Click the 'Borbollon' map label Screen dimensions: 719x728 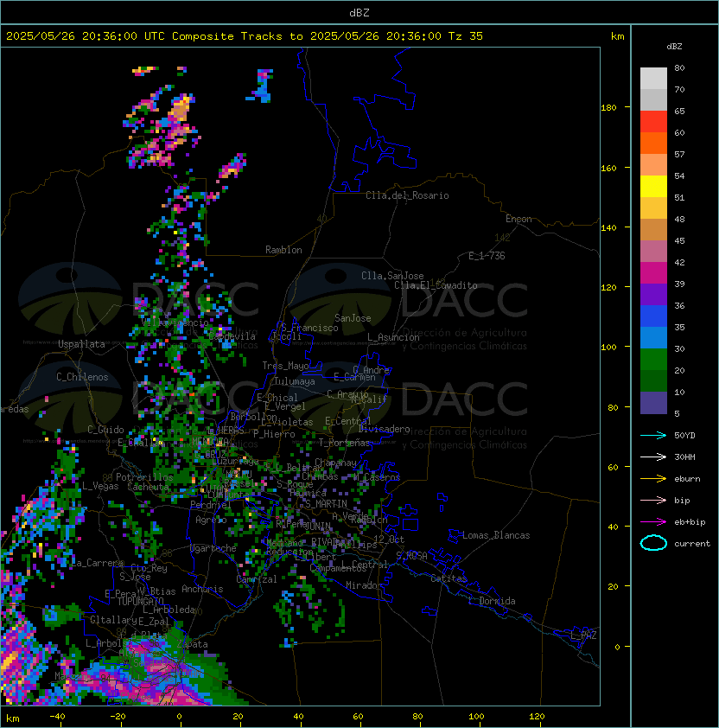pyautogui.click(x=254, y=417)
